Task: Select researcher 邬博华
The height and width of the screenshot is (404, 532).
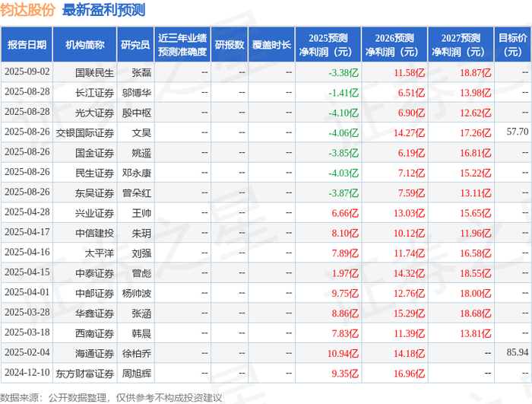Action: 137,92
